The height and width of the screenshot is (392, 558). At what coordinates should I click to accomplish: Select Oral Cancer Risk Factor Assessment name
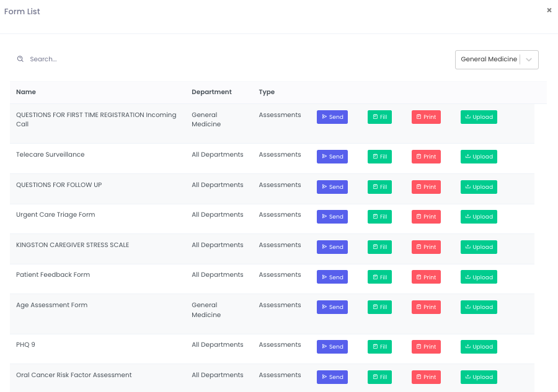coord(74,375)
